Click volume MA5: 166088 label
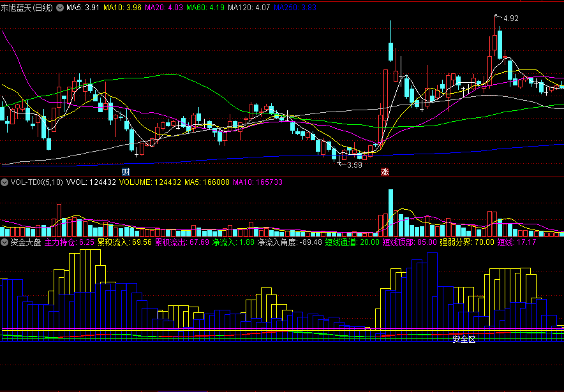The width and height of the screenshot is (564, 392). pyautogui.click(x=207, y=182)
